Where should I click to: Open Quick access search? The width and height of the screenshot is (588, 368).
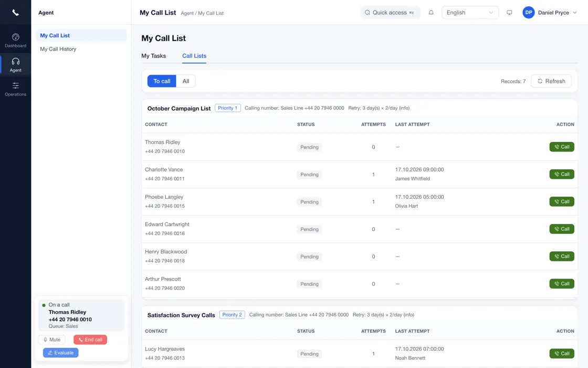390,13
